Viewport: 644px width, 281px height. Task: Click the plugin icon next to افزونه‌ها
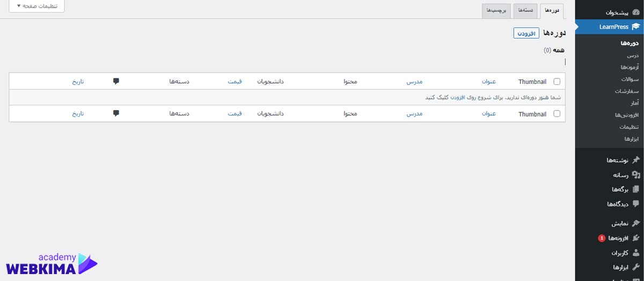[x=636, y=238]
